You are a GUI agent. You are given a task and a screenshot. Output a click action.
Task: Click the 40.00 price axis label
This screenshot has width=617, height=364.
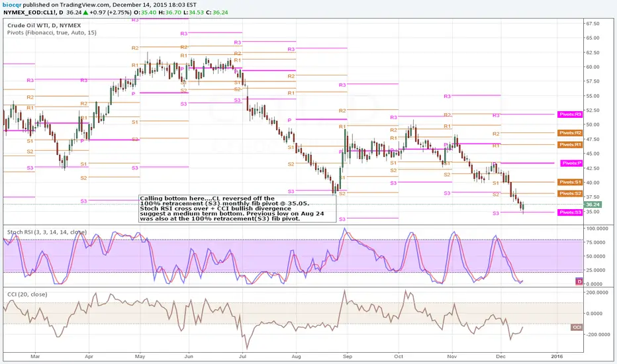[593, 183]
